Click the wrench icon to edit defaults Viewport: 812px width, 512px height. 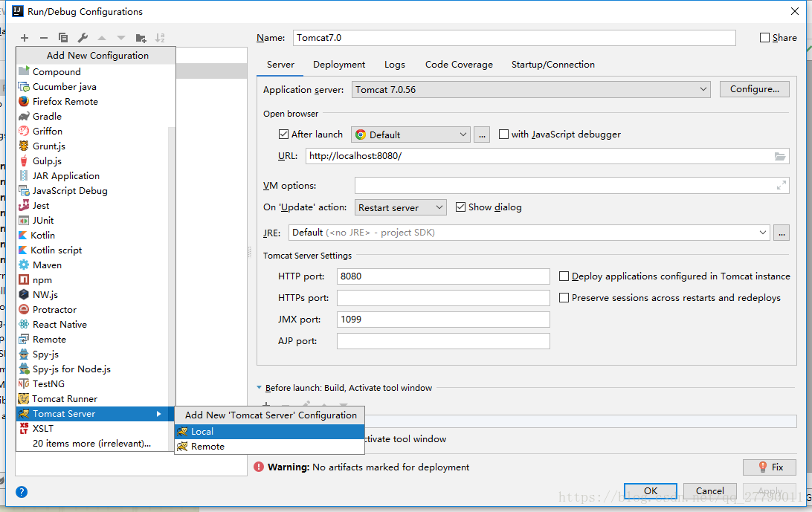(83, 38)
